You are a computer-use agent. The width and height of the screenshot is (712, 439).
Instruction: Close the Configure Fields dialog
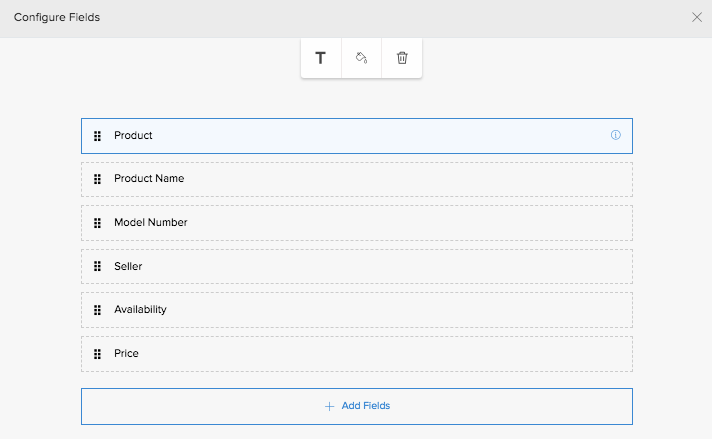click(x=697, y=17)
